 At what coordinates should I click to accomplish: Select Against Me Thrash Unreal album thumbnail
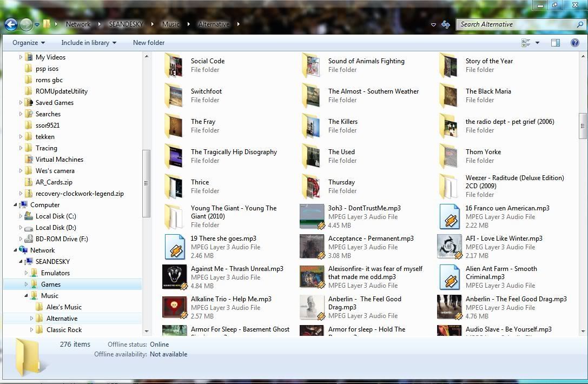174,277
